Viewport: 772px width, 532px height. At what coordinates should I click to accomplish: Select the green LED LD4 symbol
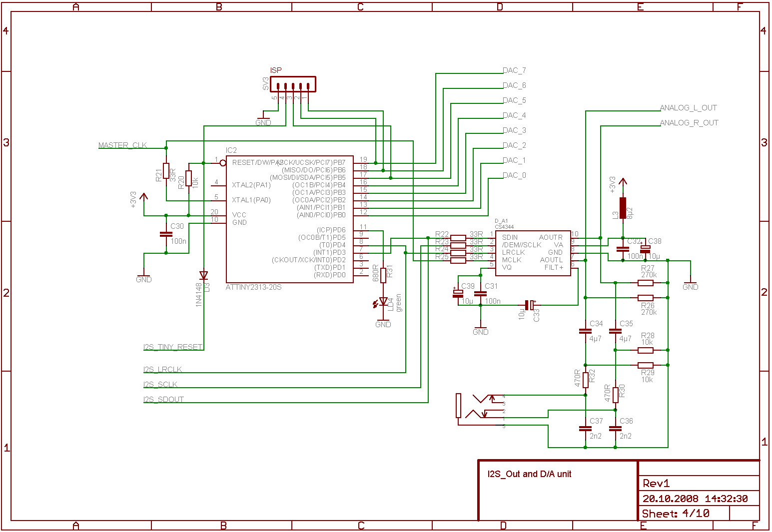pyautogui.click(x=383, y=302)
